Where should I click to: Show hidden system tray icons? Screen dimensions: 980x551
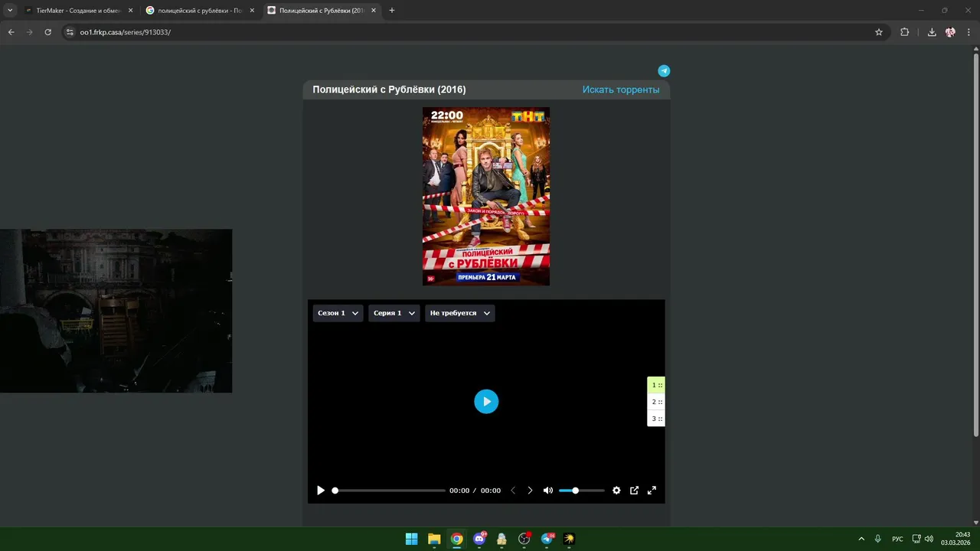point(861,539)
